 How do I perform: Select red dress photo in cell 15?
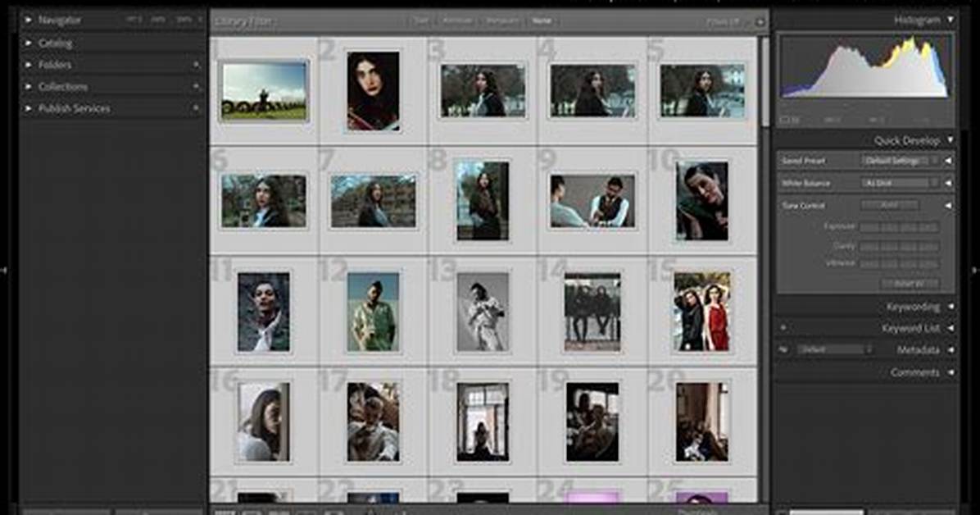point(702,312)
